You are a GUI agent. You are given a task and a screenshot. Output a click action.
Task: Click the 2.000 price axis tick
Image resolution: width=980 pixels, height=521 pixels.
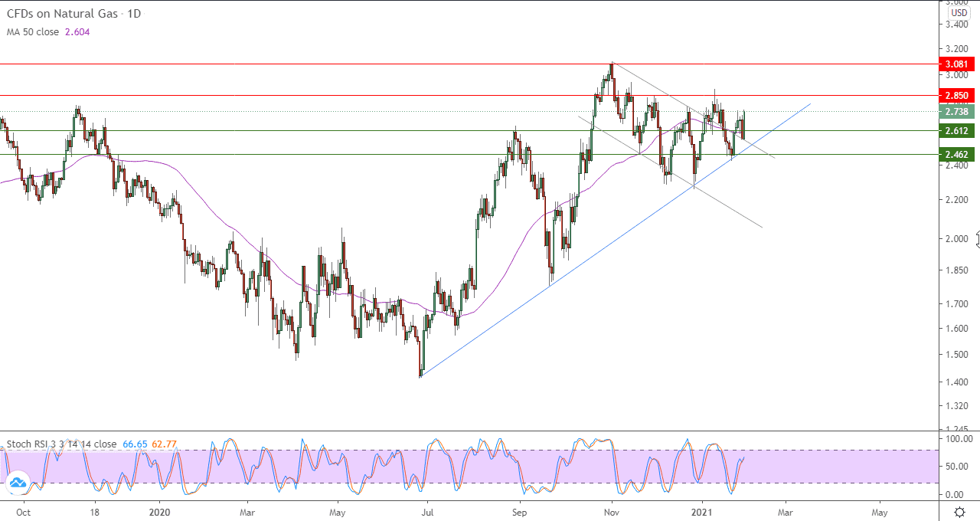coord(957,239)
